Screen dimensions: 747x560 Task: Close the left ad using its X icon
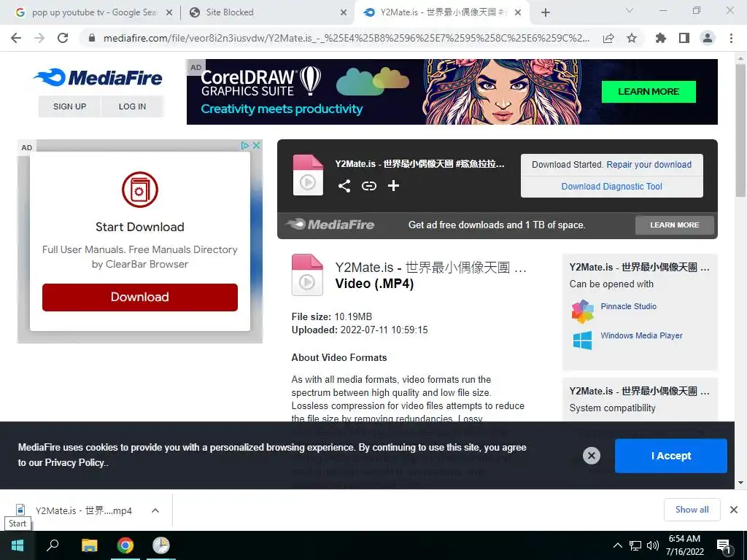coord(256,146)
